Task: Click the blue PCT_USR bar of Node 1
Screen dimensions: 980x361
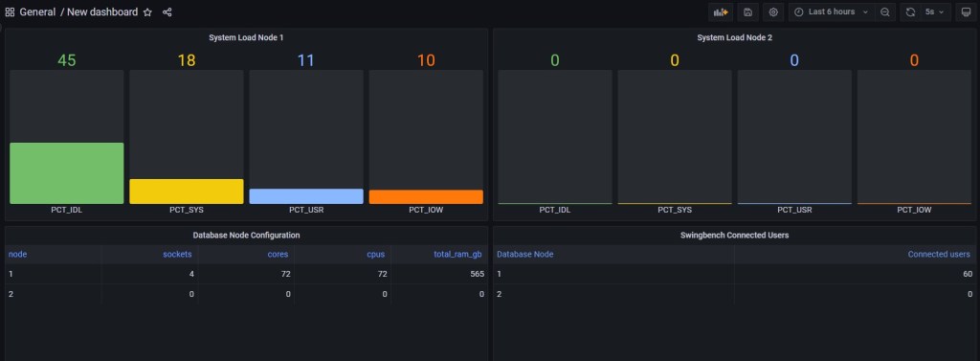Action: click(306, 196)
